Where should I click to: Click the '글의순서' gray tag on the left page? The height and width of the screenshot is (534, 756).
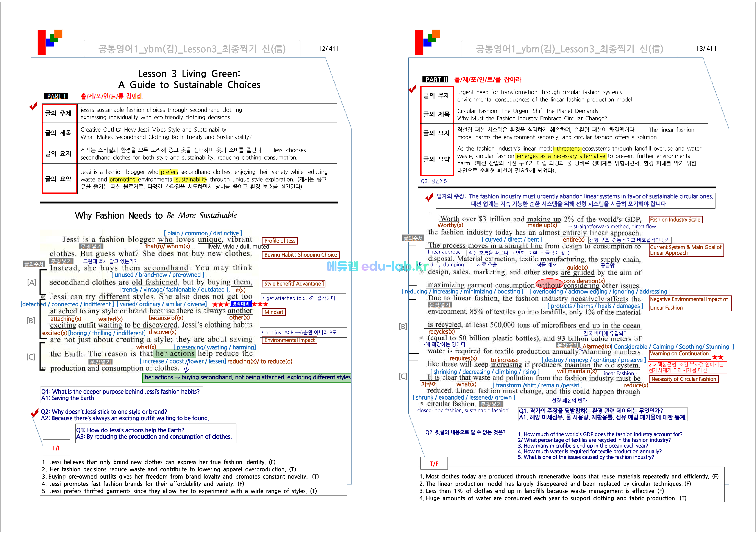click(34, 264)
